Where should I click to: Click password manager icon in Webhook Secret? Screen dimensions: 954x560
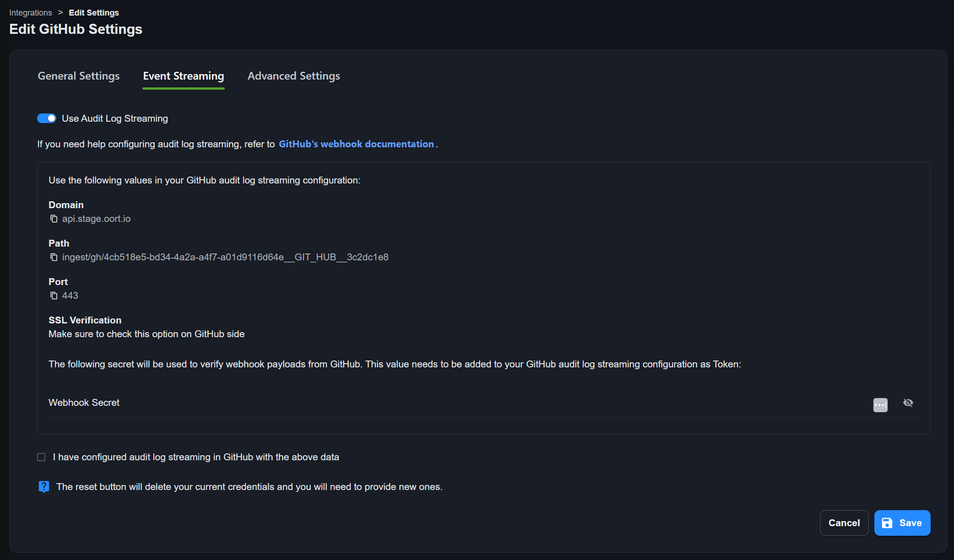pyautogui.click(x=880, y=405)
